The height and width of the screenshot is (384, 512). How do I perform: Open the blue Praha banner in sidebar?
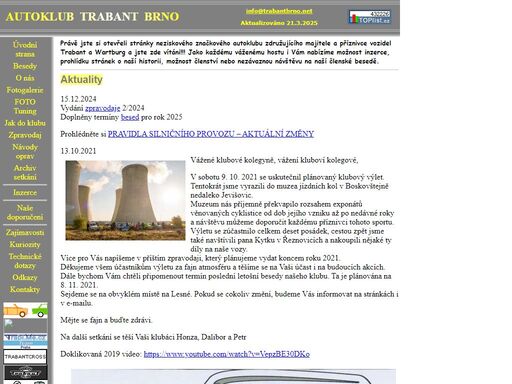[x=25, y=341]
